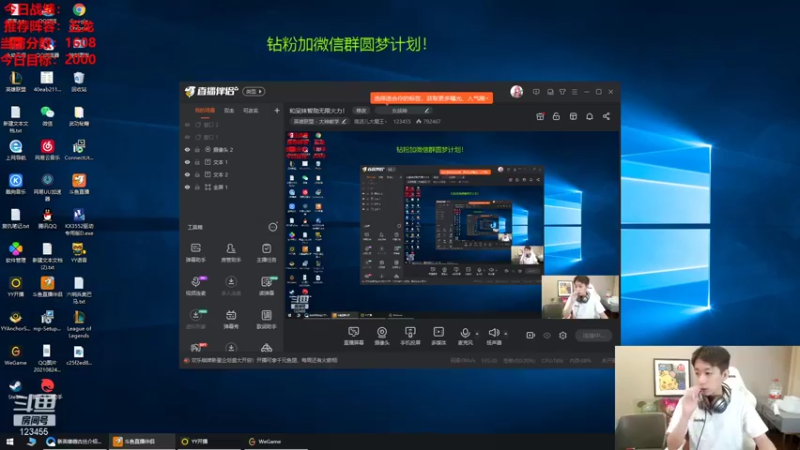
Task: Open the 弹幕助手 tool
Action: [195, 253]
